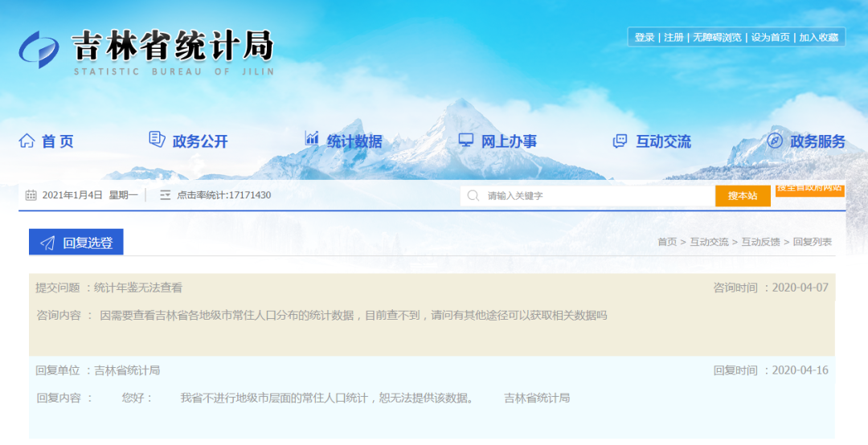Click the 搜全省政府网站 button
Viewport: 868px width, 445px height.
tap(810, 190)
